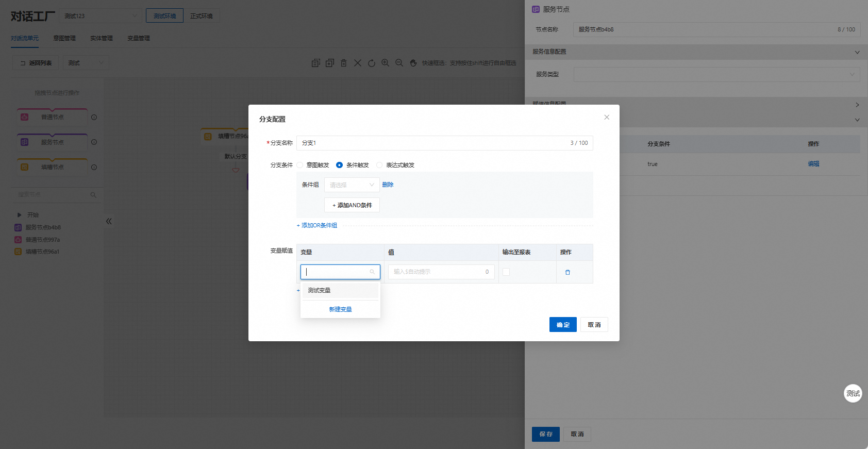868x449 pixels.
Task: Click the duplicate-add icon in canvas toolbar
Action: 330,63
